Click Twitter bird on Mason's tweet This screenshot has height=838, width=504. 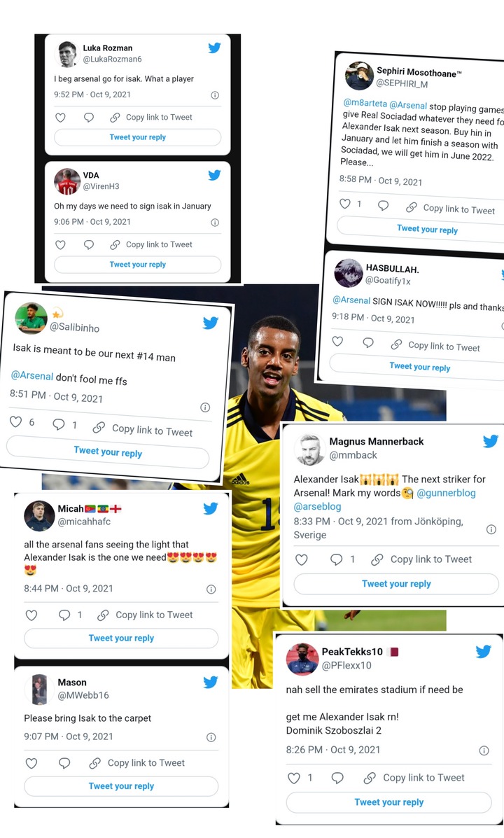point(211,682)
